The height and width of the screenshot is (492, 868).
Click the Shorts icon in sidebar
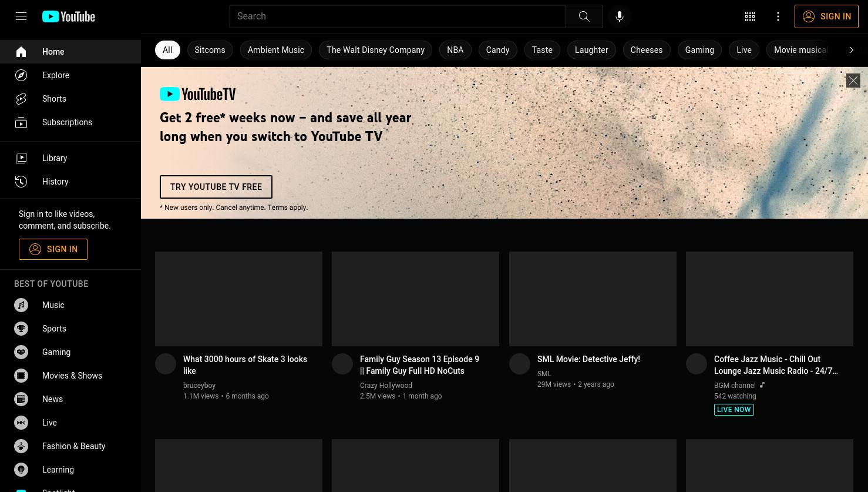pyautogui.click(x=21, y=99)
